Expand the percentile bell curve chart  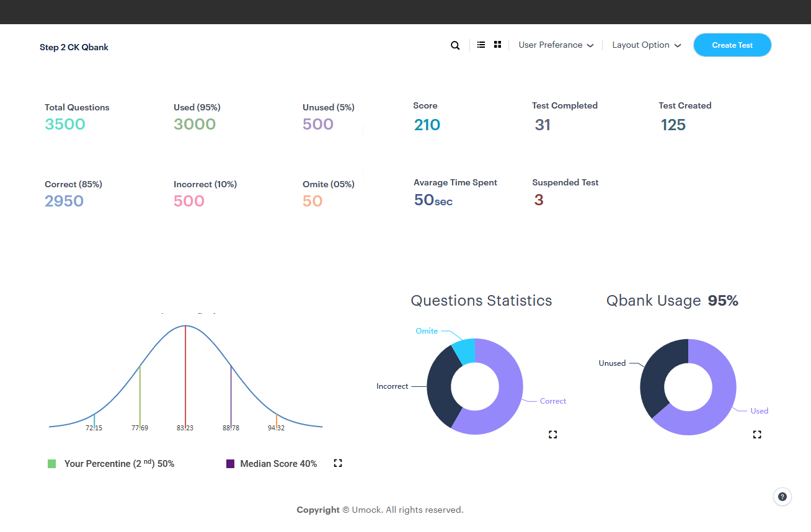[338, 463]
